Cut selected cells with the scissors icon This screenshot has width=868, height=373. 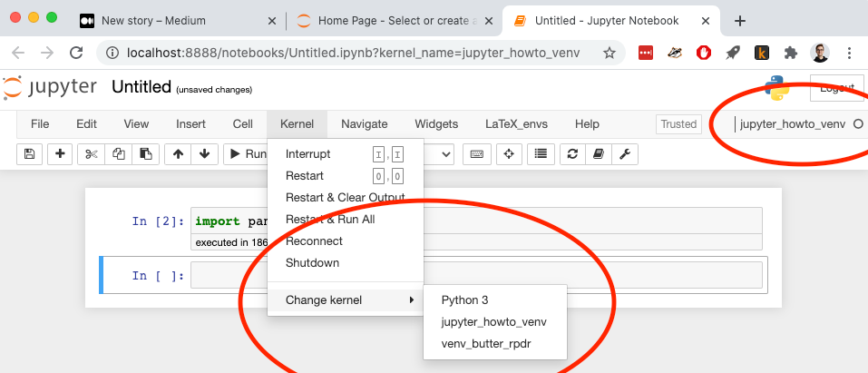tap(92, 154)
